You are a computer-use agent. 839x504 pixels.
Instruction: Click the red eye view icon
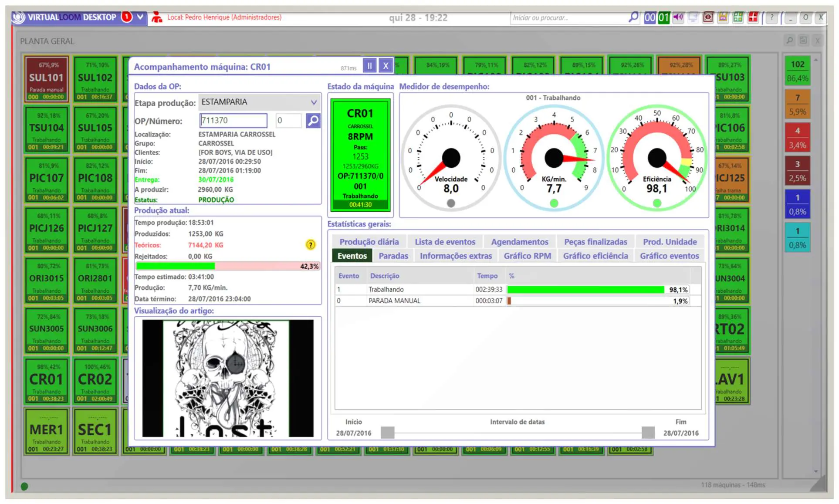tap(708, 17)
